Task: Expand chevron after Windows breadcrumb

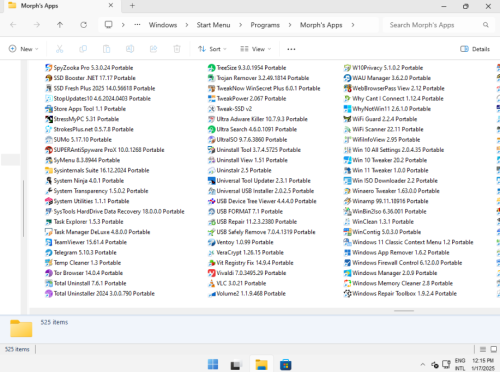Action: 187,25
